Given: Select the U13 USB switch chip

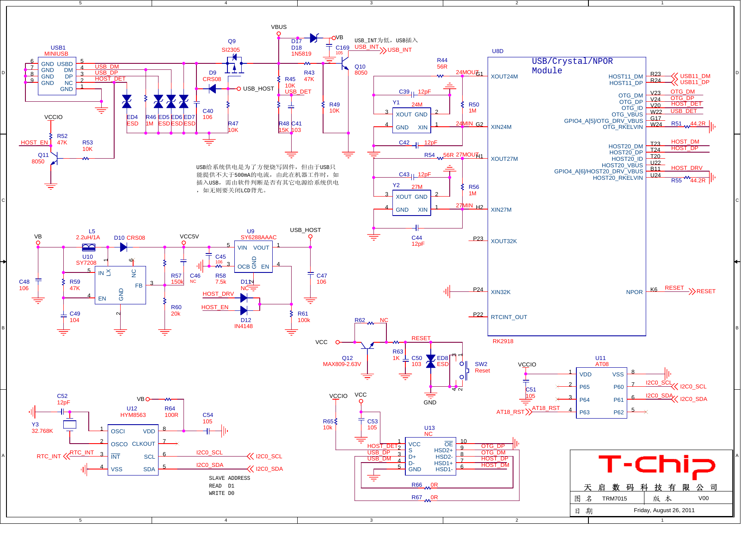Looking at the screenshot, I should (x=430, y=456).
